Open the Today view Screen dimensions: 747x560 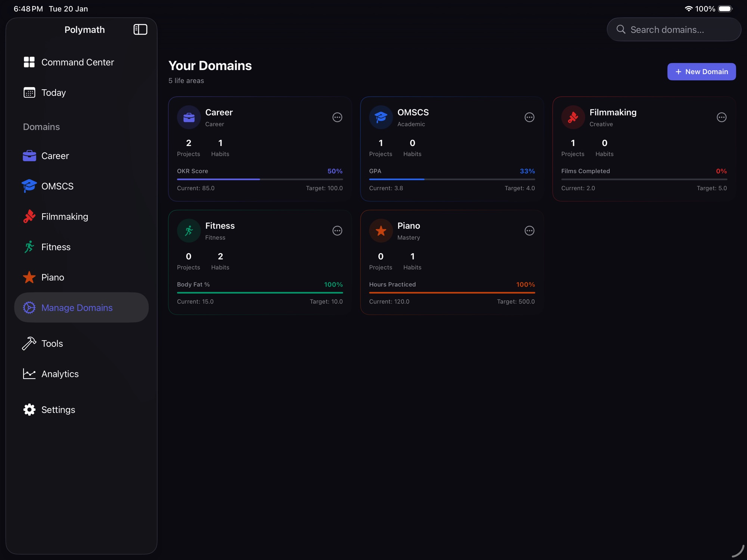53,93
